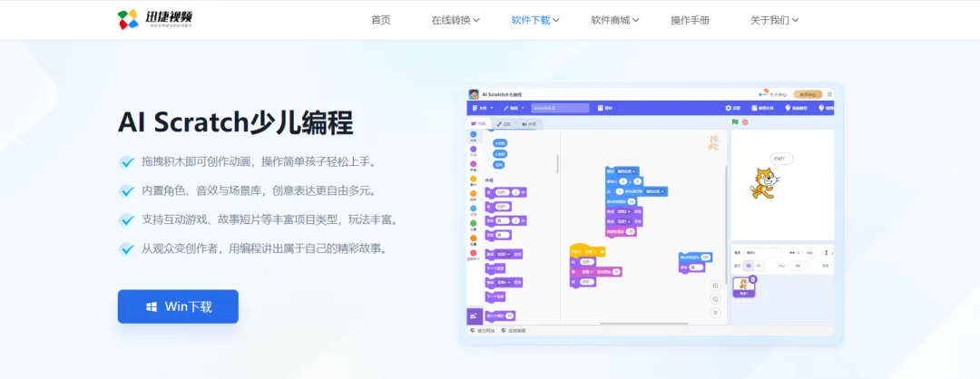
Task: Click the AI Scratch少儿编程 page heading
Action: pos(236,122)
